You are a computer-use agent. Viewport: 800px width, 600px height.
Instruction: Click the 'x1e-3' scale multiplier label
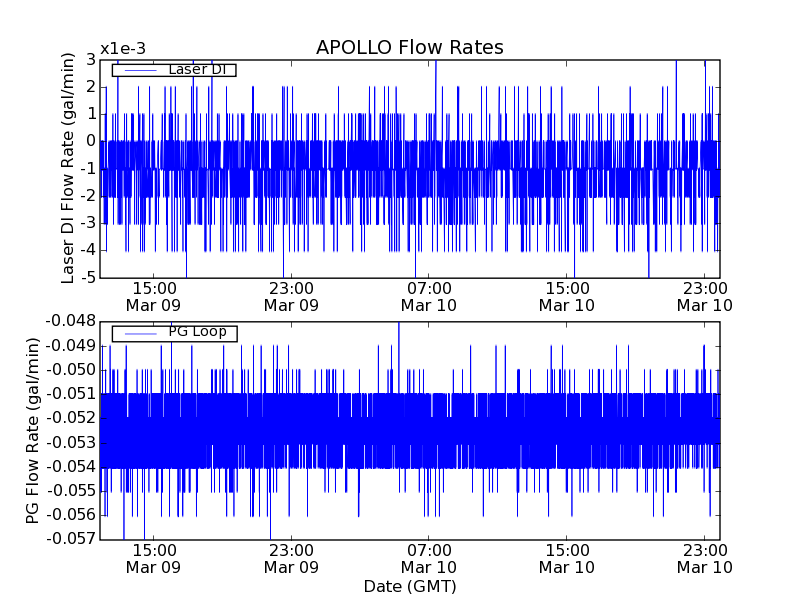point(123,49)
